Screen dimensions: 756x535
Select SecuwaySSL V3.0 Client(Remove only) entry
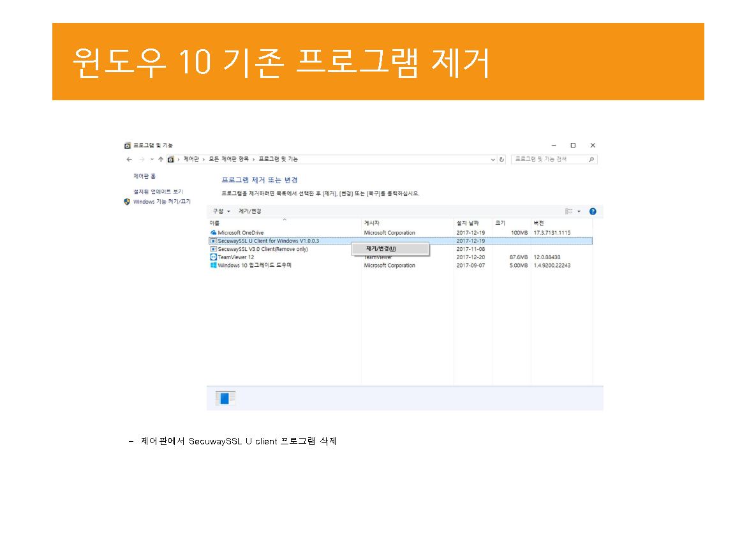pos(262,249)
